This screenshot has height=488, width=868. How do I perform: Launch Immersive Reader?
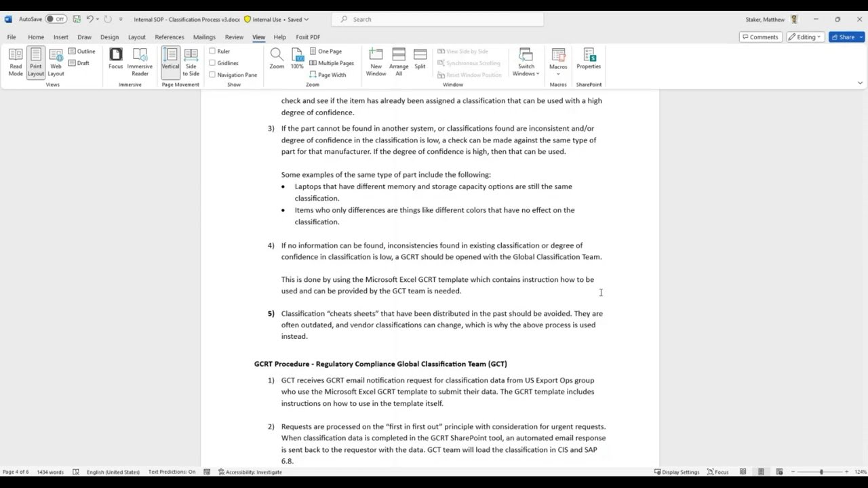[x=140, y=62]
